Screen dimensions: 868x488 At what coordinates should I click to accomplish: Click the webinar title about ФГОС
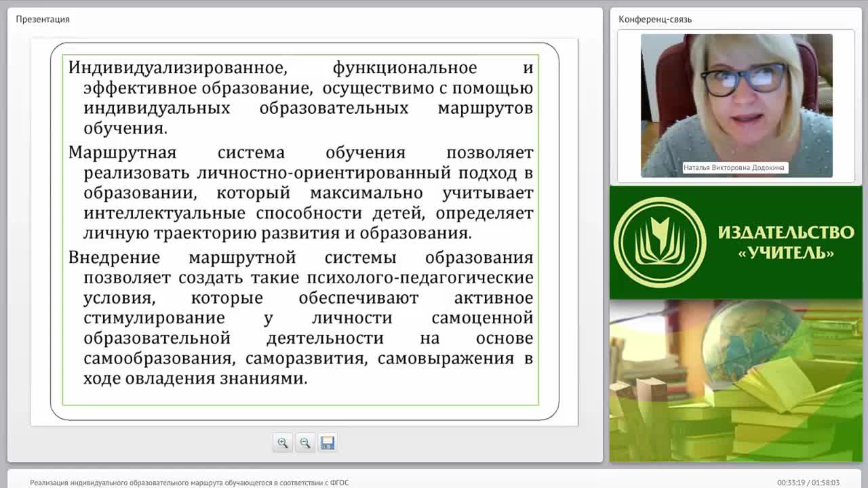[189, 483]
